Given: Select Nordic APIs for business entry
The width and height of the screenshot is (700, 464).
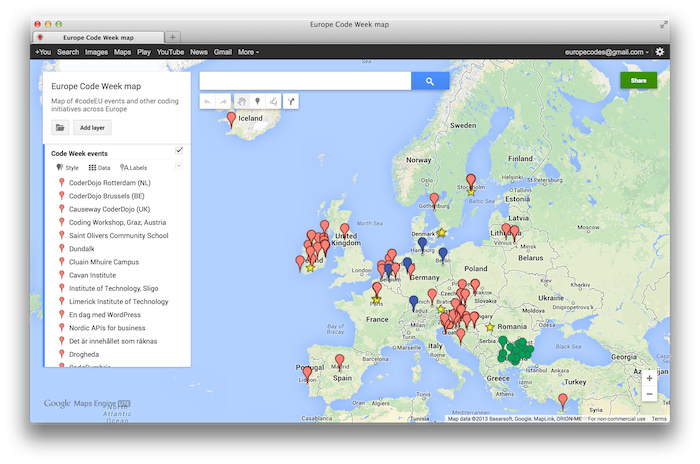Looking at the screenshot, I should [107, 328].
